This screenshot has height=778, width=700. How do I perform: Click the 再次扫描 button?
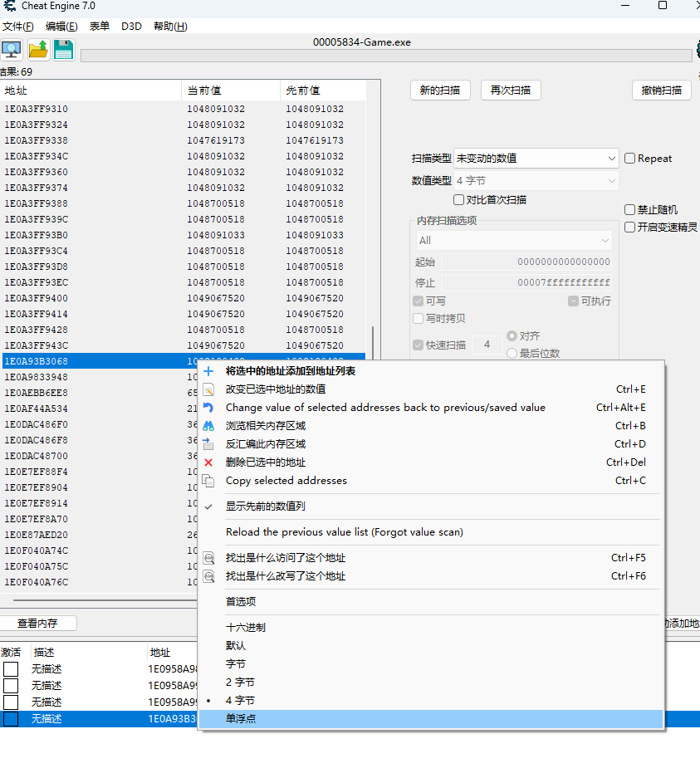pyautogui.click(x=511, y=91)
